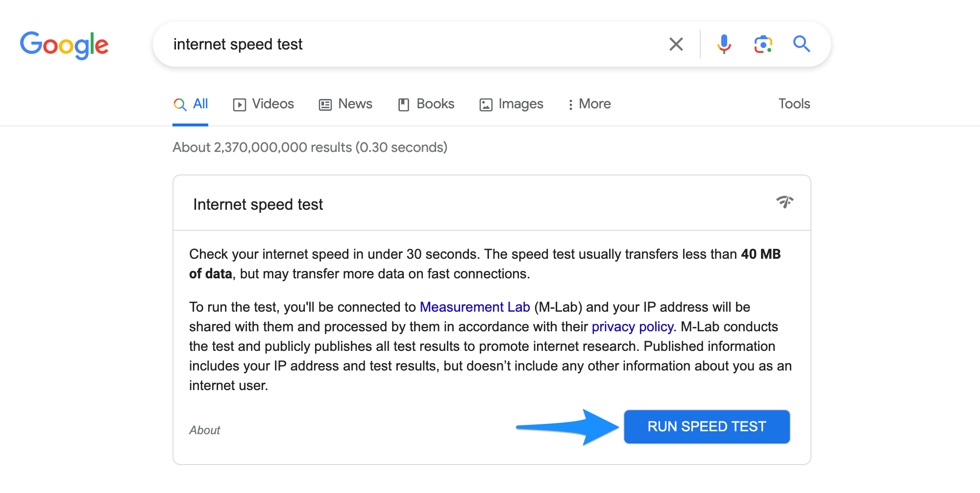Expand the More search options menu

[589, 104]
